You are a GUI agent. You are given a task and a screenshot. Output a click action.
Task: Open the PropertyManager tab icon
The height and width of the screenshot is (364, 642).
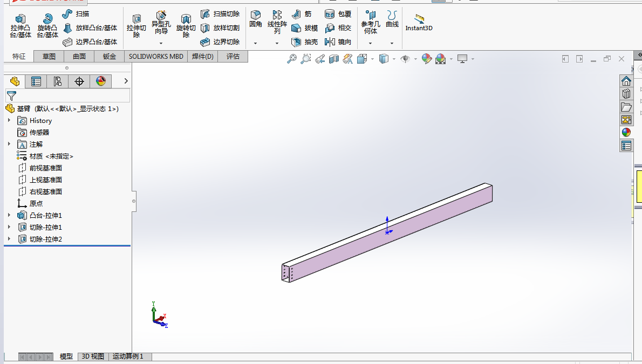tap(36, 81)
